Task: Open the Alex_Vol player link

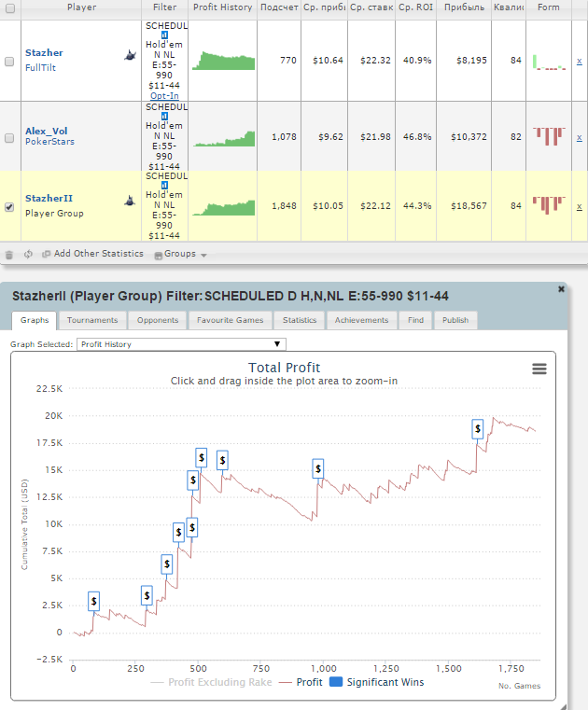Action: pyautogui.click(x=47, y=132)
